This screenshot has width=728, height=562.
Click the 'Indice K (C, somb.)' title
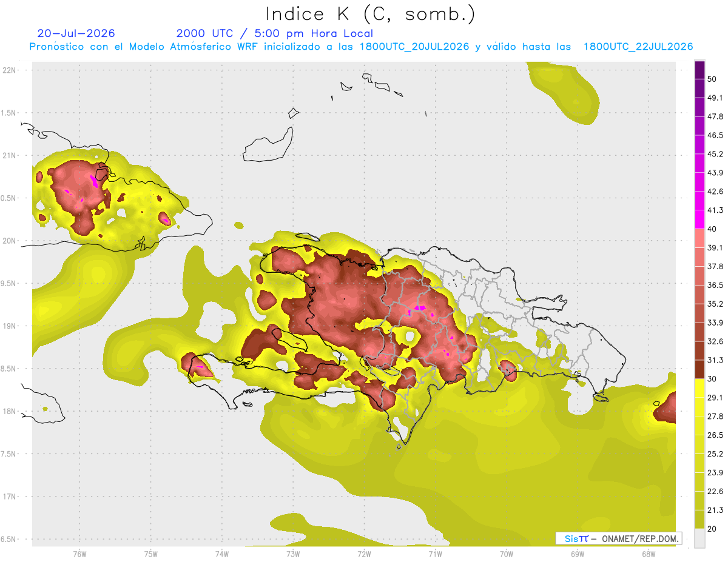point(371,14)
